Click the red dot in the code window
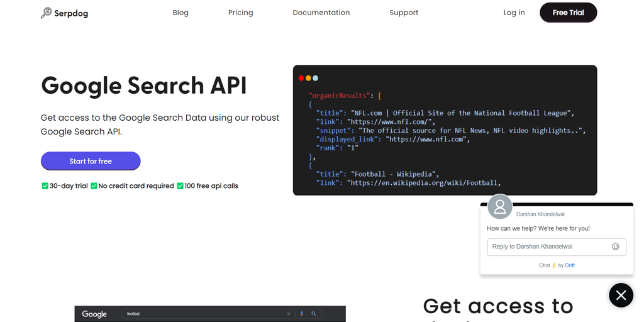Viewport: 644px width, 322px height. [x=301, y=78]
